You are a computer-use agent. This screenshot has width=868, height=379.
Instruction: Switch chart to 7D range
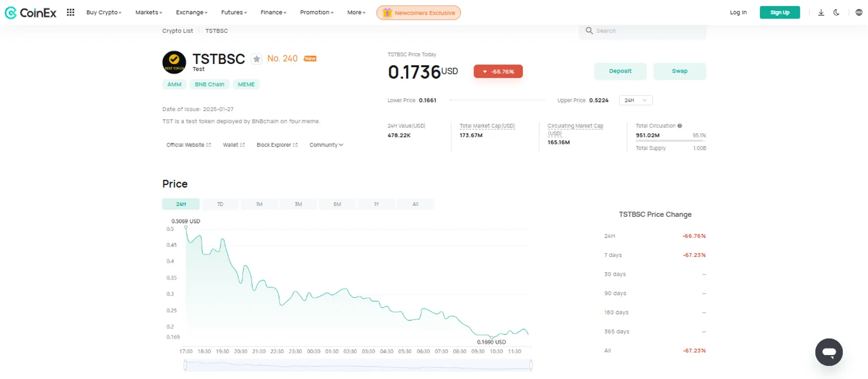(x=220, y=204)
